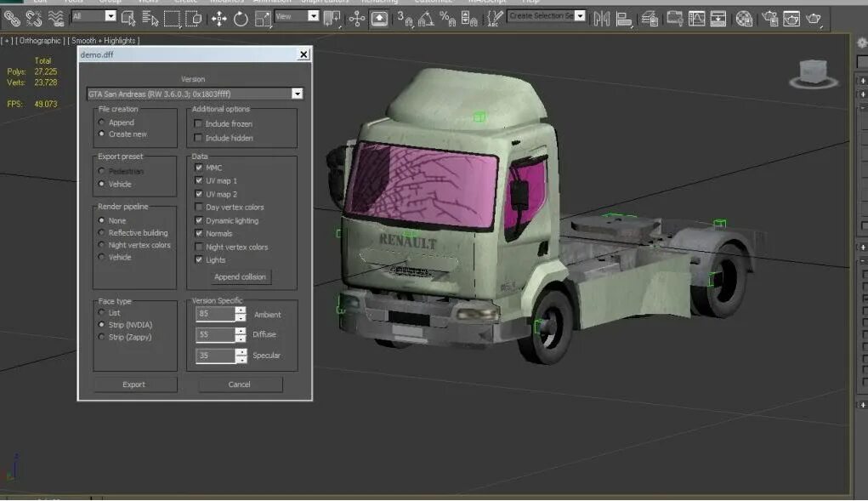This screenshot has width=868, height=501.
Task: Choose Reflective building render pipeline
Action: (133, 232)
